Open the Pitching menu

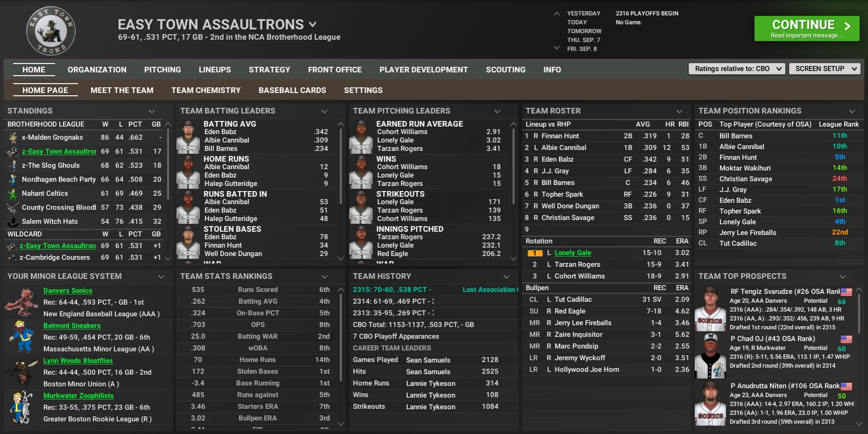pyautogui.click(x=162, y=70)
